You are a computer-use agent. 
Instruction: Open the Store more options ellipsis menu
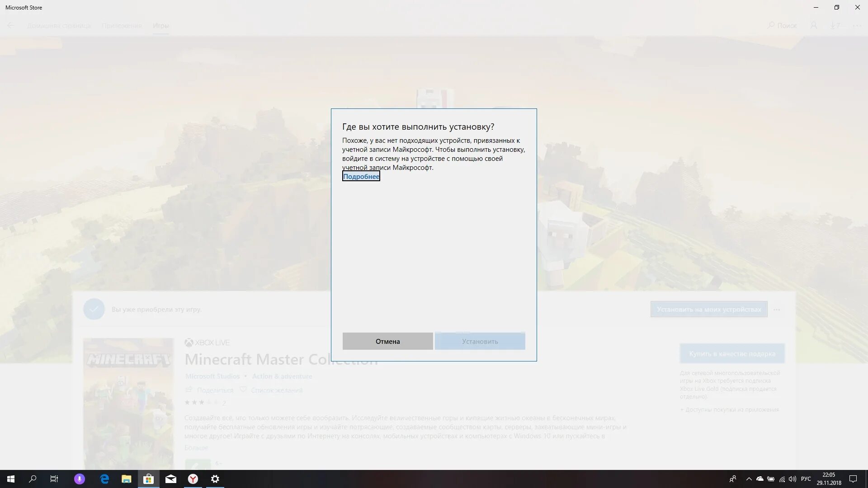[857, 25]
